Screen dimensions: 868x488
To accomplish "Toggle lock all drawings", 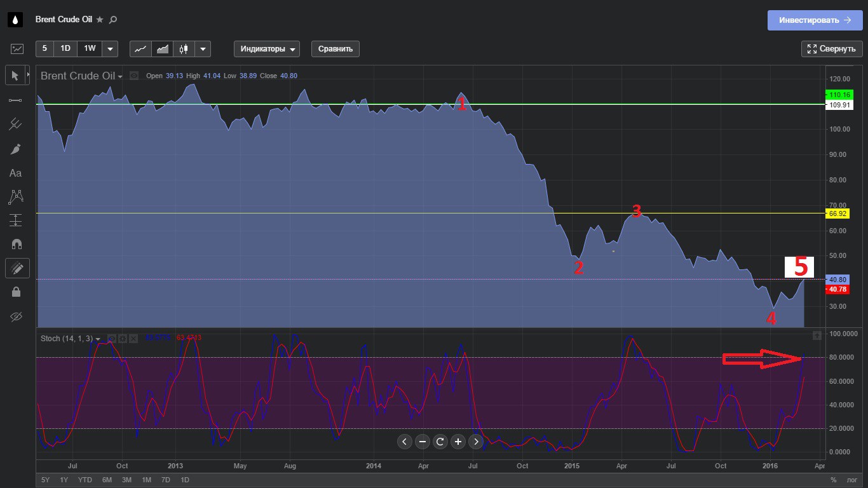I will (x=15, y=292).
